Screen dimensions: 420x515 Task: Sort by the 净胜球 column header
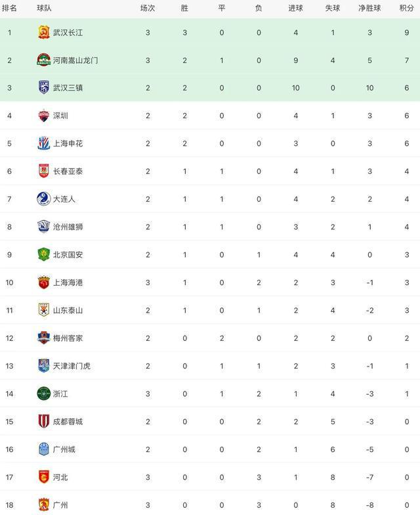coord(369,8)
